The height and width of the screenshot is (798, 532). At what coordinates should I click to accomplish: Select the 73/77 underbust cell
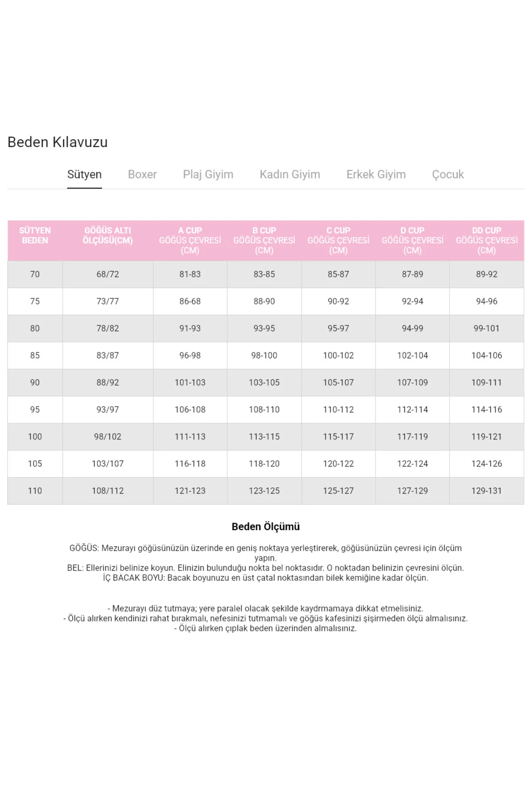click(108, 301)
